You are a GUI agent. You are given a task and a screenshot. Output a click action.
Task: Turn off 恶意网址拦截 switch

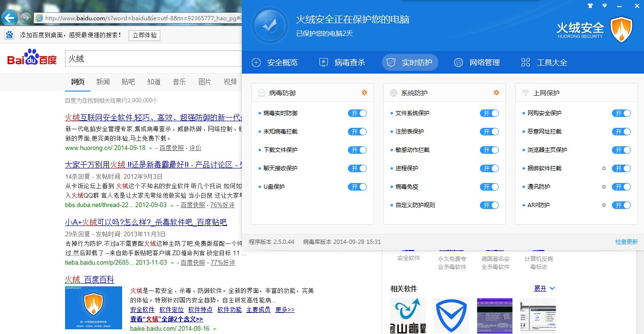tap(621, 132)
